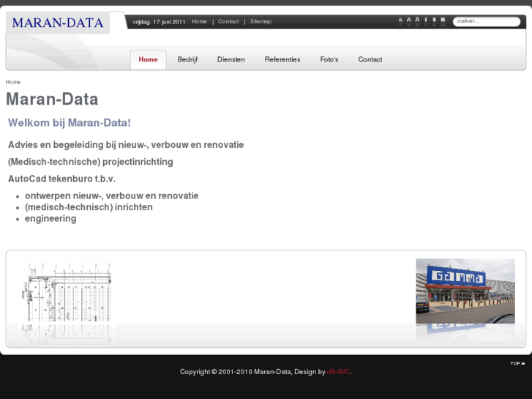Image resolution: width=532 pixels, height=399 pixels.
Task: Open the Home tab in main navigation
Action: 149,59
